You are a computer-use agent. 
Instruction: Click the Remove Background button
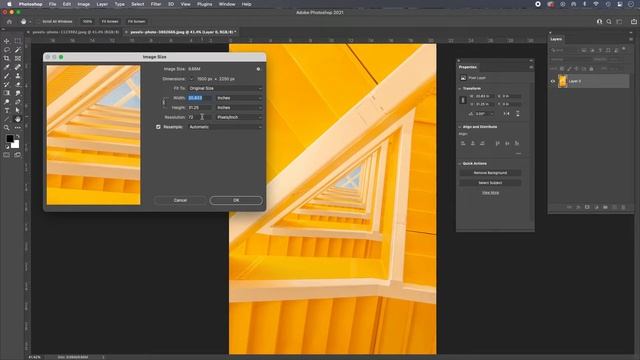click(490, 173)
